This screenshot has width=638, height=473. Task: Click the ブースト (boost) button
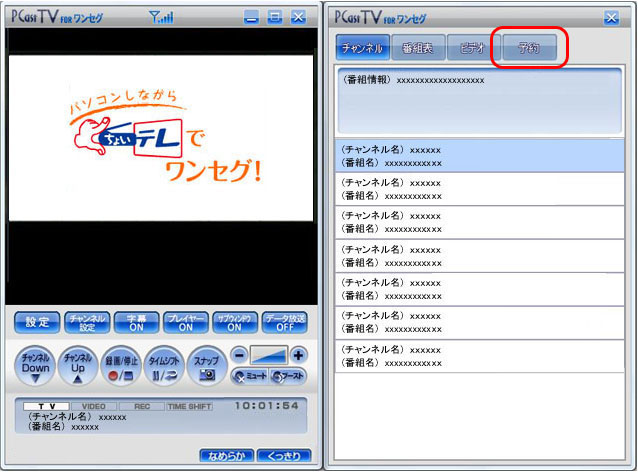288,376
